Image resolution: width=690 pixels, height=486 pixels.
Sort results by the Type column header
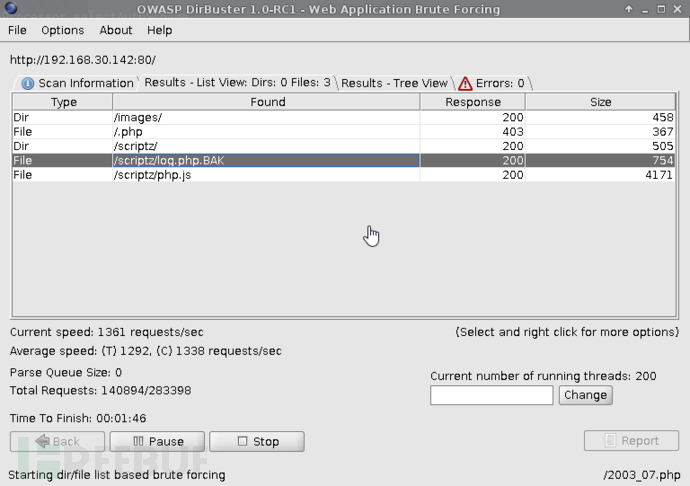(x=63, y=102)
